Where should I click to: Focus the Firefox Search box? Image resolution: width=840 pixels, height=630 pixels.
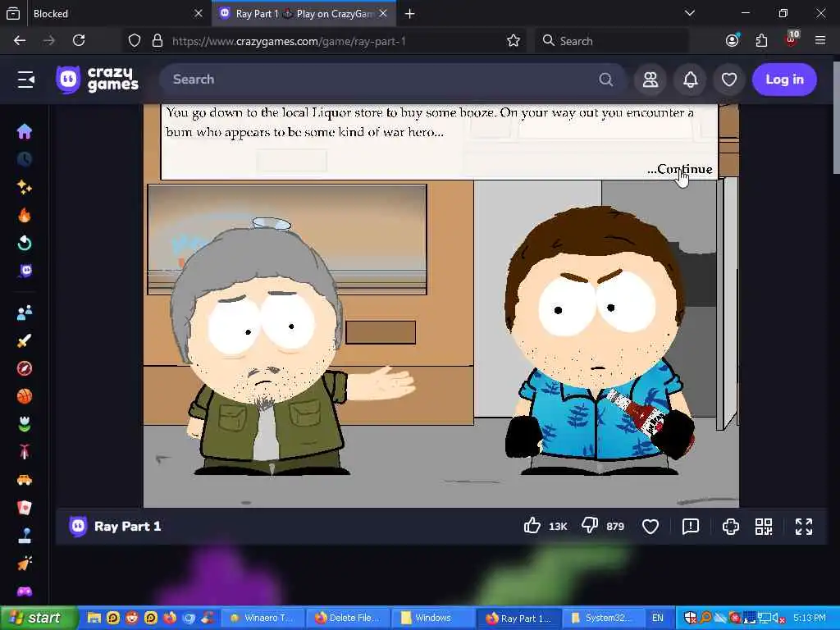click(611, 41)
